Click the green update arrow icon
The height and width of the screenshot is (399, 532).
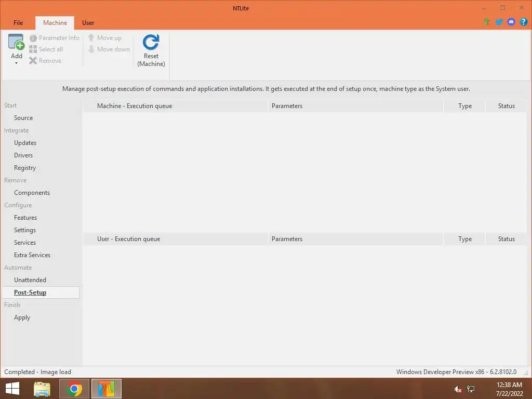[486, 22]
